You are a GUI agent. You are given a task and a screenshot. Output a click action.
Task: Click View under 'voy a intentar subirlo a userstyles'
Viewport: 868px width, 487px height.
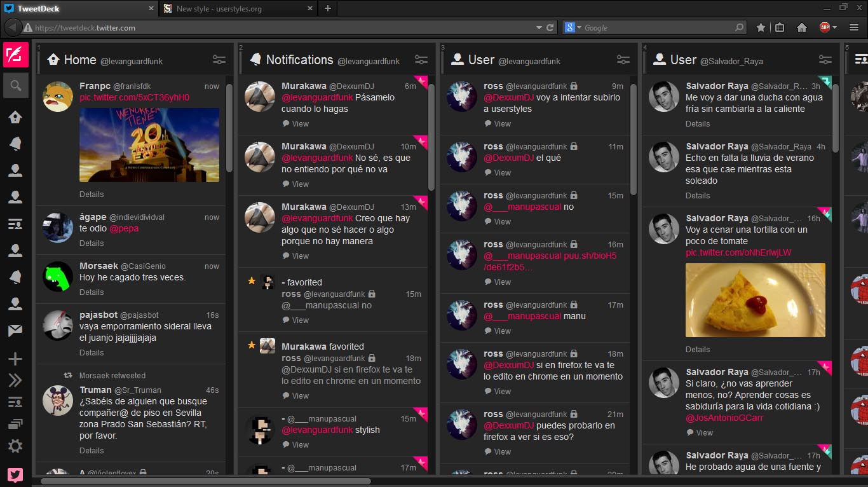tap(498, 124)
